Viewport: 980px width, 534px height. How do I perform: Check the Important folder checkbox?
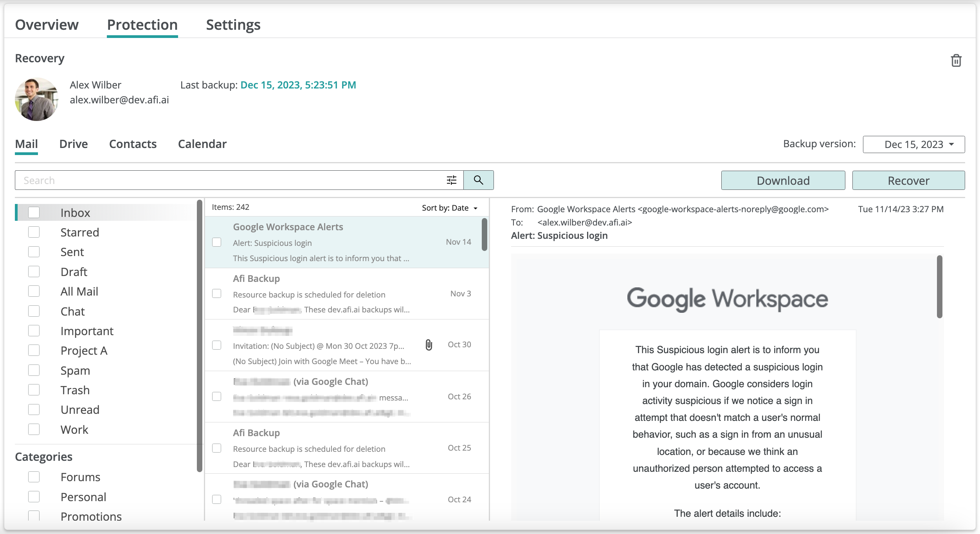tap(34, 331)
